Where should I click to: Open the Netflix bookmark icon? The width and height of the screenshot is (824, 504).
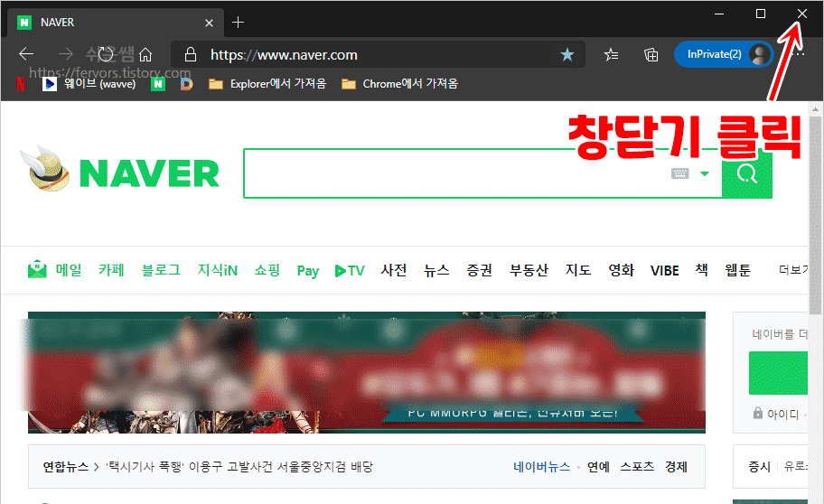point(21,84)
